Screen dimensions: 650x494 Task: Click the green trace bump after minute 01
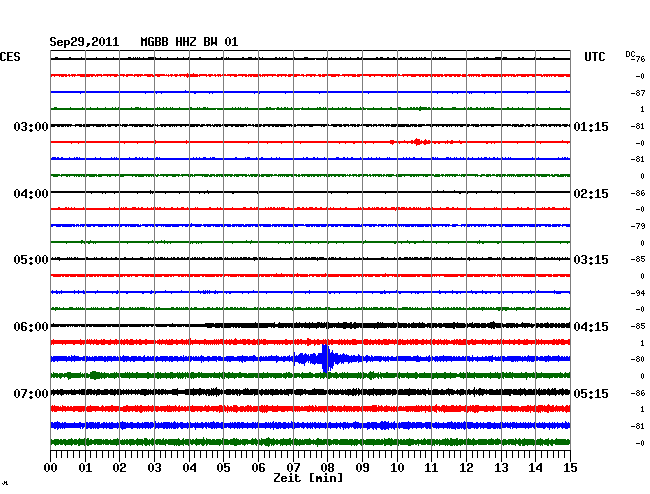(x=95, y=375)
